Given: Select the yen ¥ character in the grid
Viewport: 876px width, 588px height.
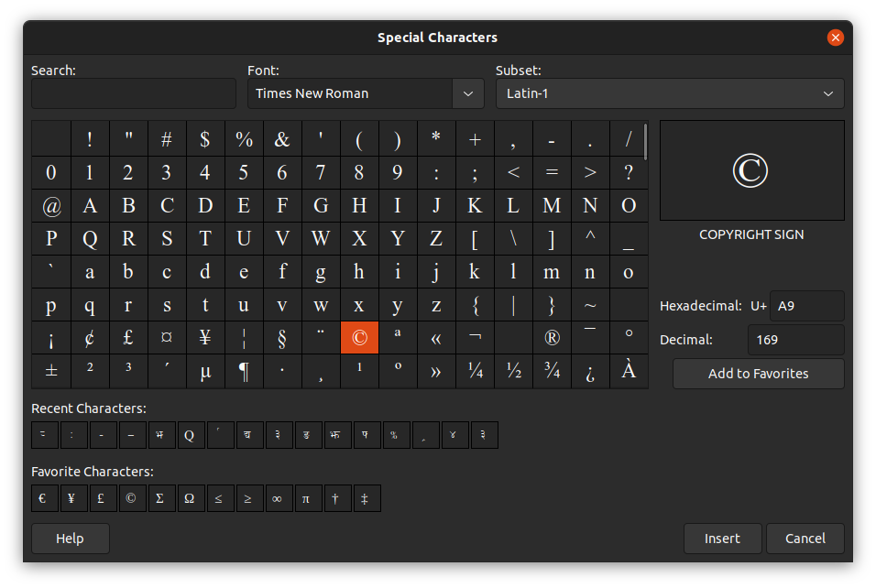Looking at the screenshot, I should click(205, 337).
